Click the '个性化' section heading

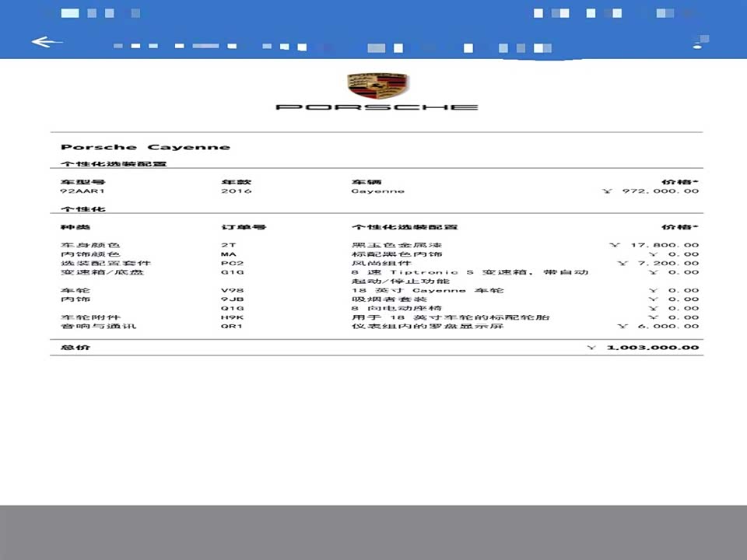(x=83, y=208)
